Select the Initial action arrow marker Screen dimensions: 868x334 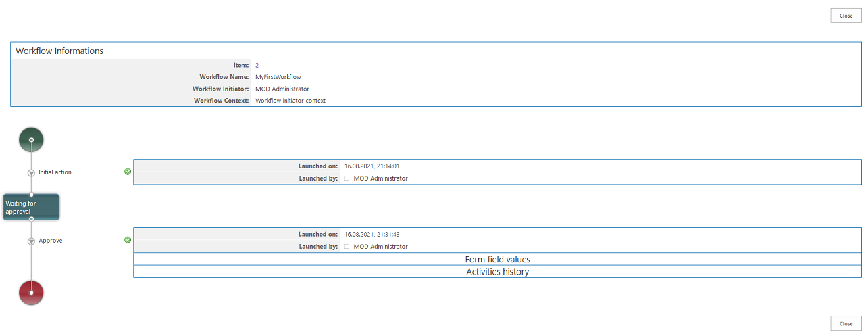31,173
